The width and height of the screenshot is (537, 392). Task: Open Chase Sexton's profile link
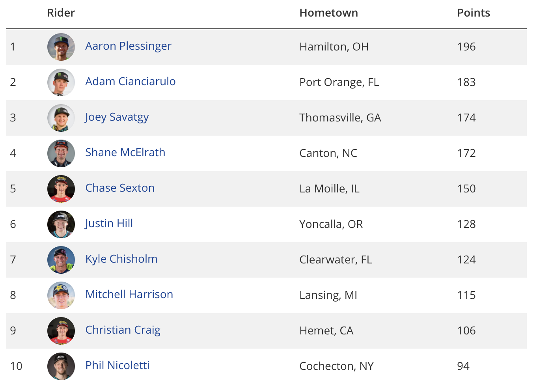point(120,188)
